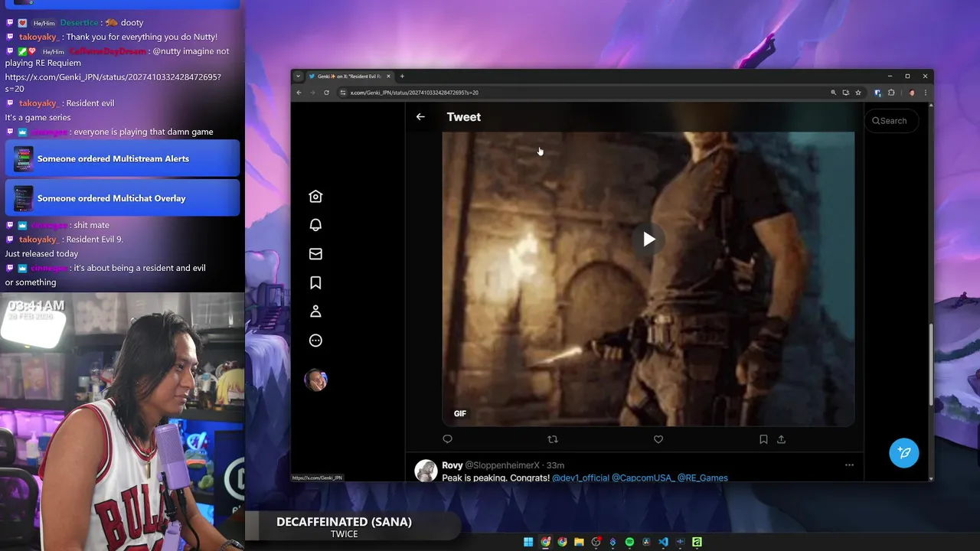Open the @RE_Games mention link
This screenshot has height=551, width=980.
pyautogui.click(x=703, y=478)
